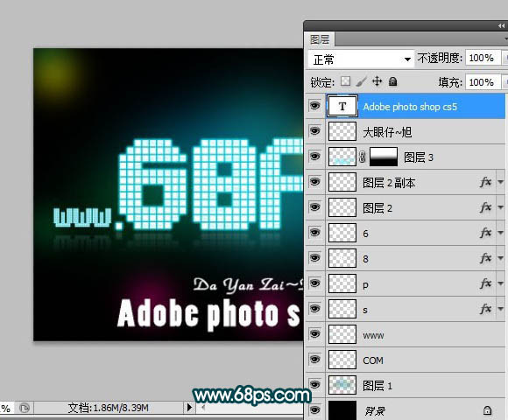Click the 不透明度 opacity value field
The height and width of the screenshot is (420, 508).
pos(482,58)
